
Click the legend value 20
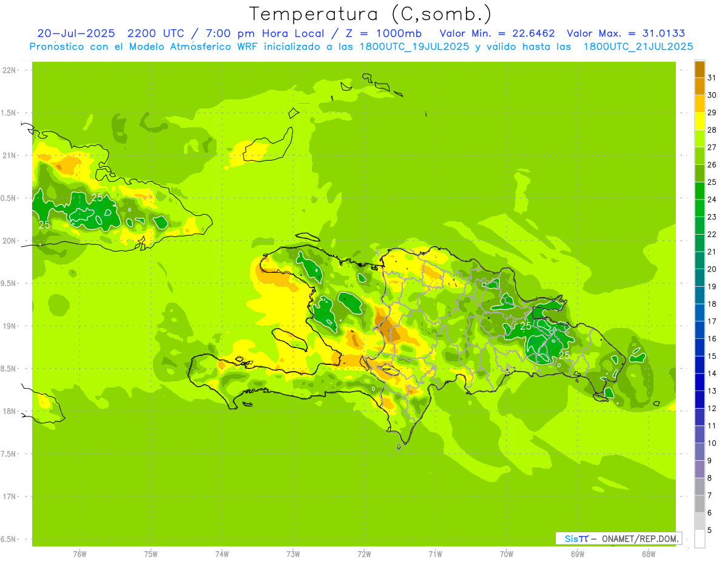712,269
